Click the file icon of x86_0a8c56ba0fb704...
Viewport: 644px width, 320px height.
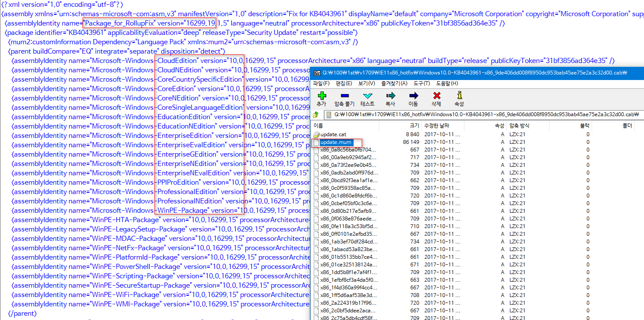pyautogui.click(x=316, y=150)
